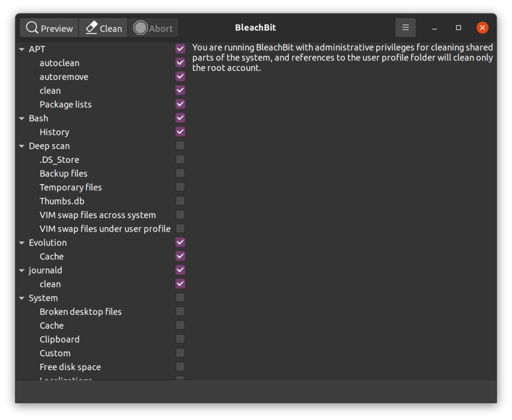The image size is (512, 420).
Task: Minimize the BleachBit window
Action: tap(434, 28)
